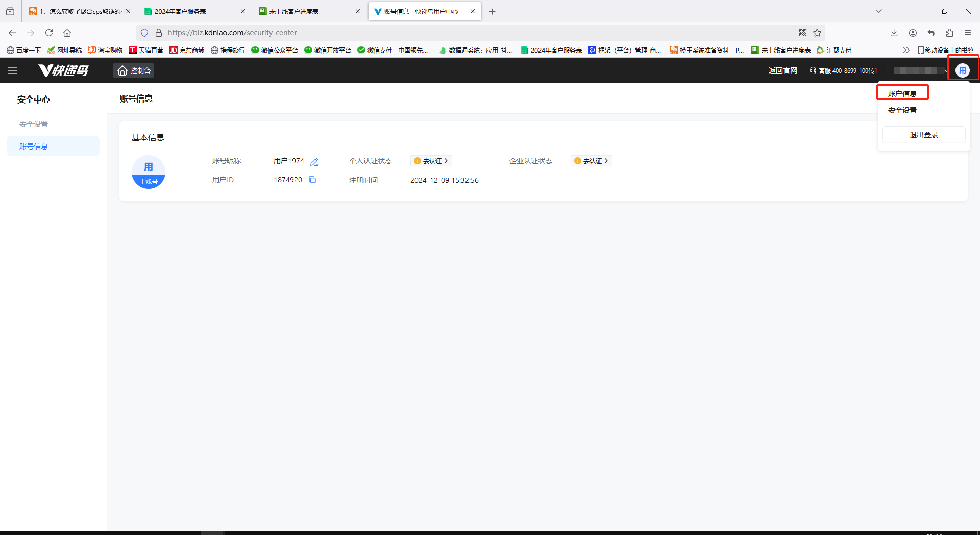Reload the current page
Screen dimensions: 980x535
[x=49, y=33]
